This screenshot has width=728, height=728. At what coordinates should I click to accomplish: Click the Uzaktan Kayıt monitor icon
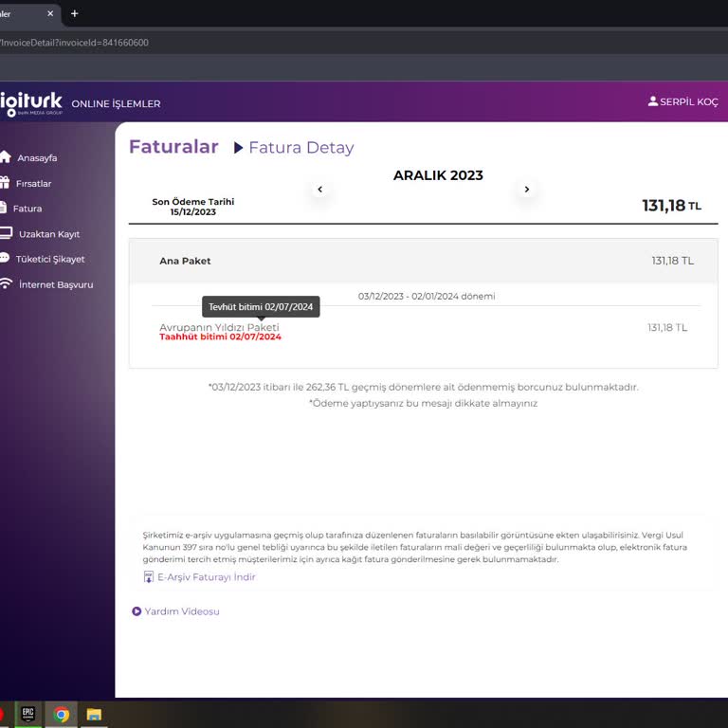point(6,233)
